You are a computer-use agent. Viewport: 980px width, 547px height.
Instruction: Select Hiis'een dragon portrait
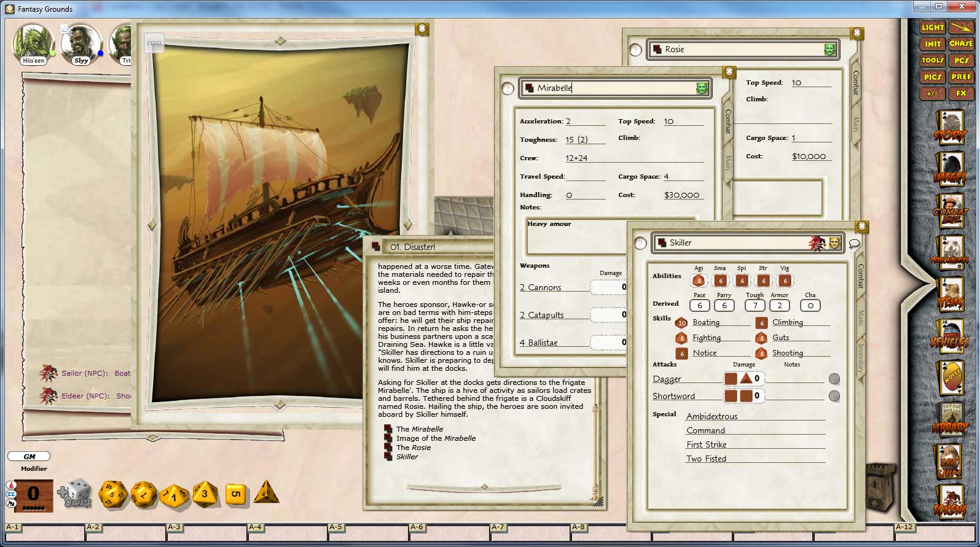[x=33, y=44]
